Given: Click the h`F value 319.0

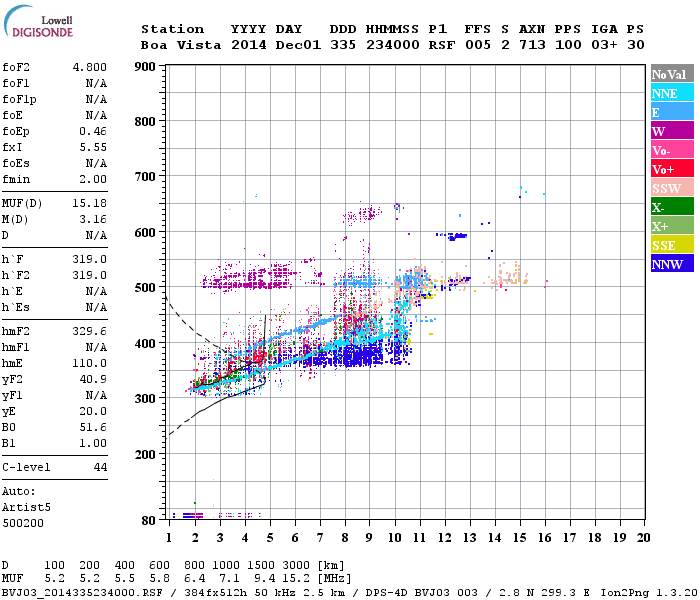Looking at the screenshot, I should 90,260.
